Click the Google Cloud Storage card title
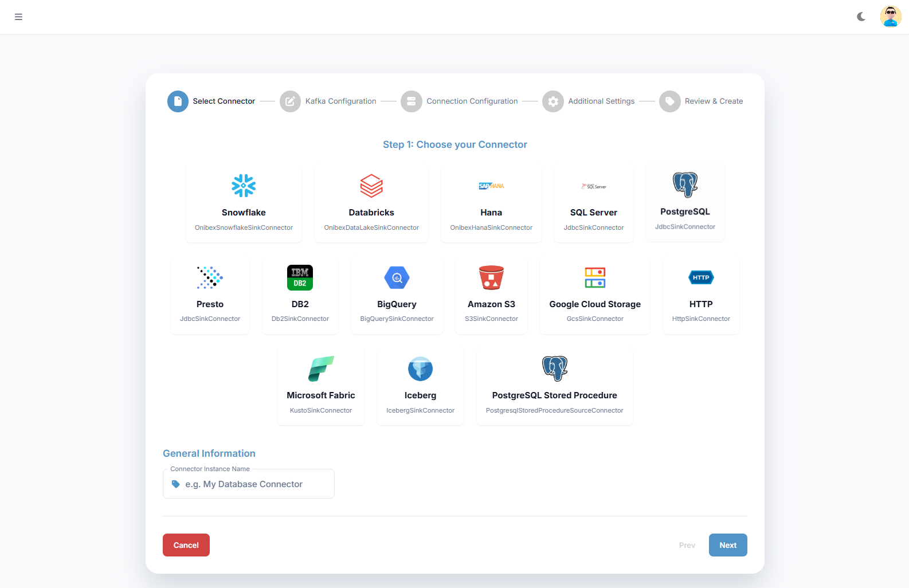 point(595,304)
